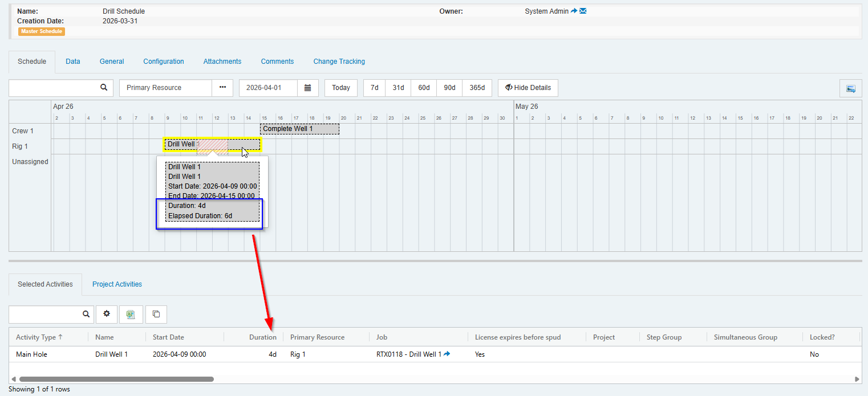Click the copy icon in activities toolbar
Image resolution: width=868 pixels, height=396 pixels.
156,314
